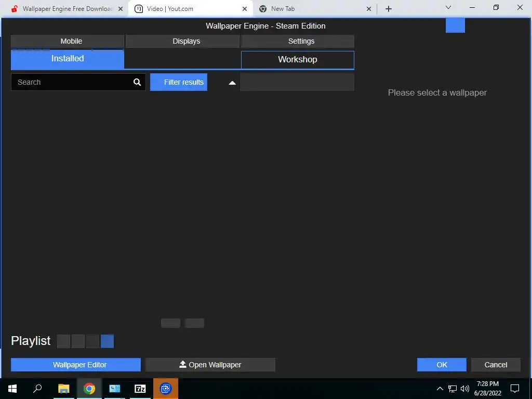Open network status tray icon
This screenshot has width=532, height=399.
click(x=453, y=389)
